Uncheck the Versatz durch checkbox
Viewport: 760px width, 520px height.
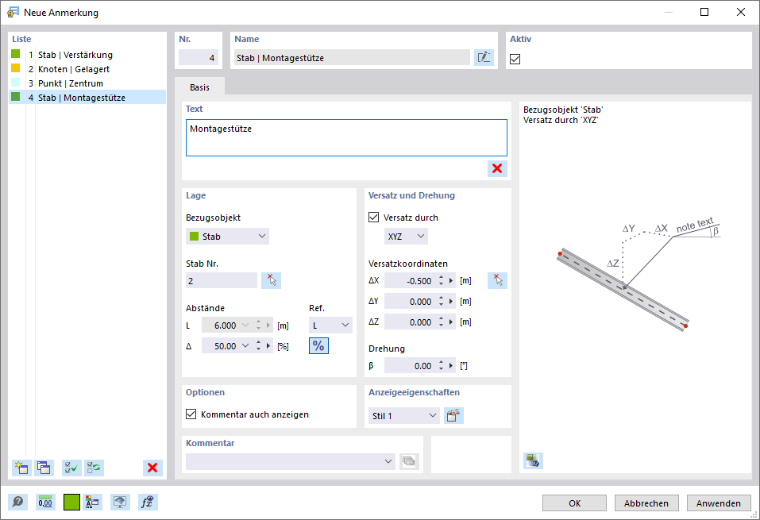click(374, 217)
